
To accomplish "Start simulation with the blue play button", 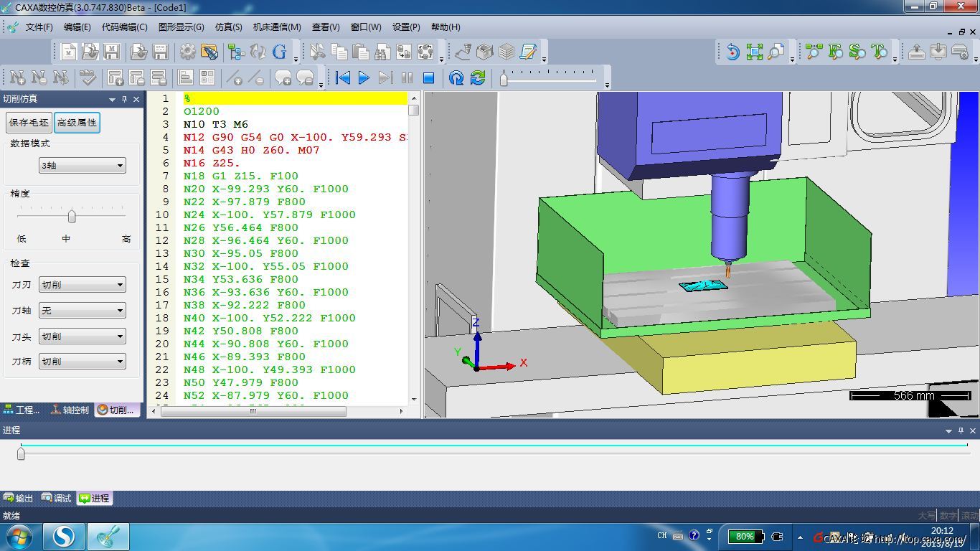I will (x=364, y=77).
